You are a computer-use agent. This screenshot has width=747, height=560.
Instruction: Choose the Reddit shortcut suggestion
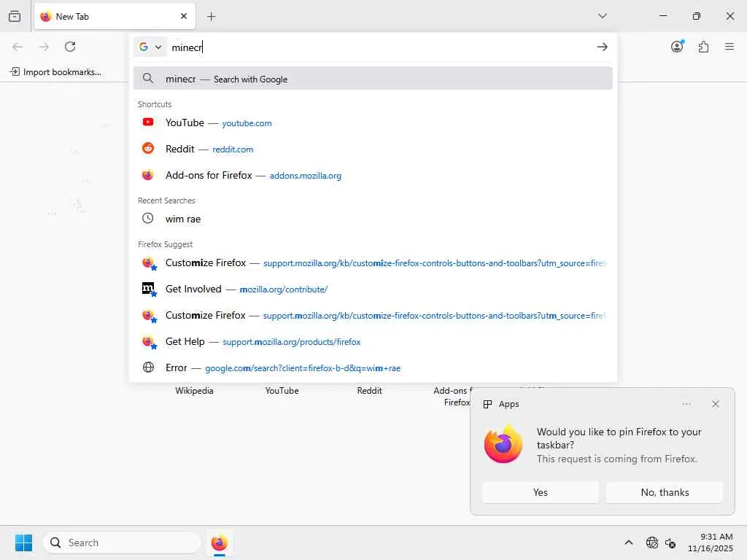click(x=373, y=149)
